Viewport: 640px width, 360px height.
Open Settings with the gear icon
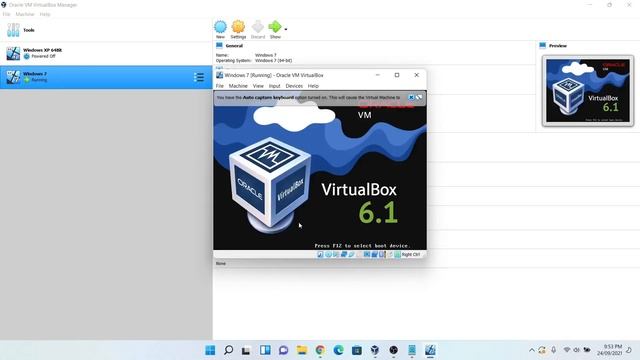[x=238, y=27]
